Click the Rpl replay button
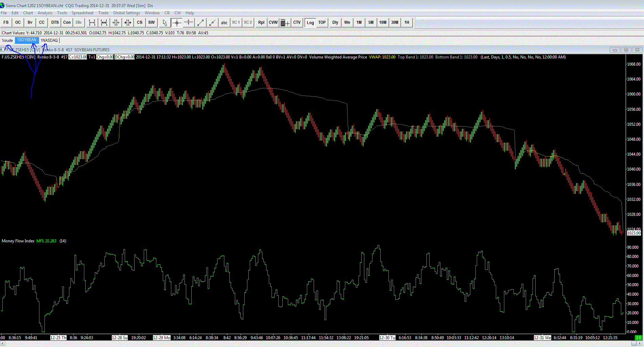644x347 pixels. 261,22
